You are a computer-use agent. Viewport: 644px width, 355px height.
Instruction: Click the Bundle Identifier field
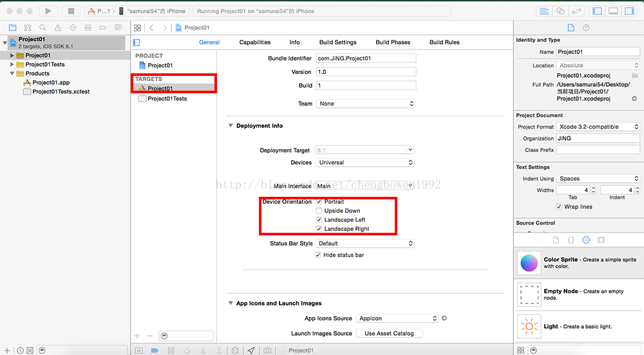coord(366,59)
